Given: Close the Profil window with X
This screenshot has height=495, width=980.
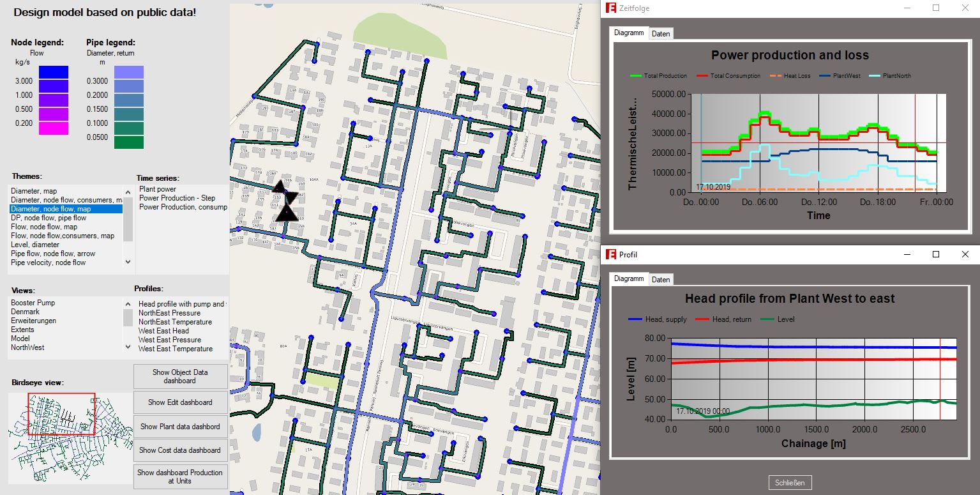Looking at the screenshot, I should coord(965,255).
